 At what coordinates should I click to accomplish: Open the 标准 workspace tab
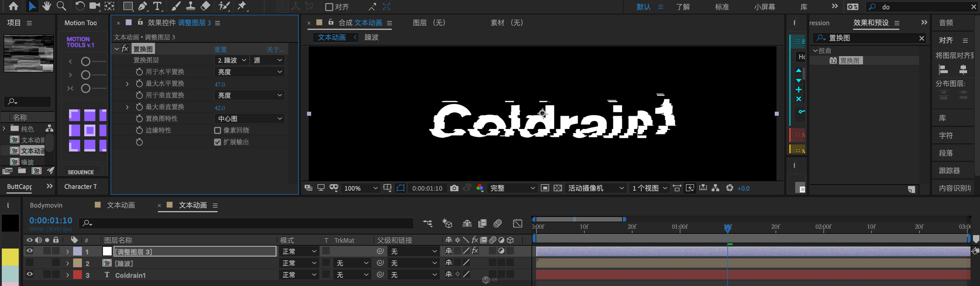pos(722,7)
